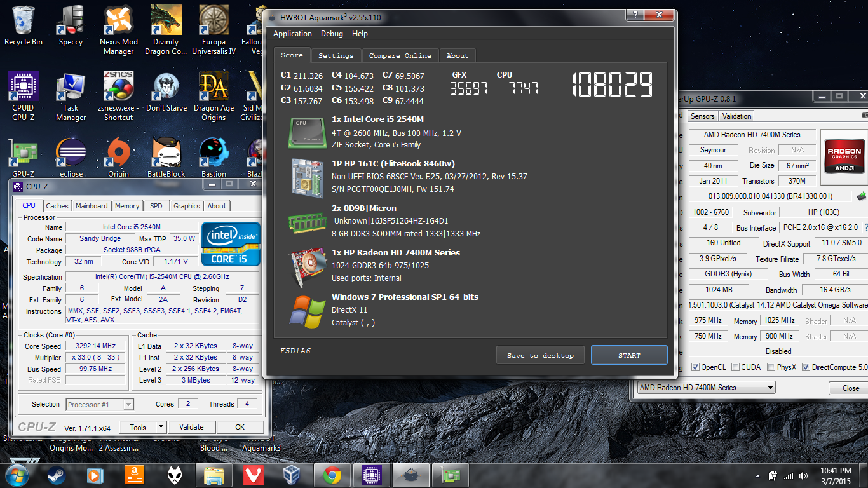Select the eclipse desktop shortcut
The width and height of the screenshot is (868, 488).
click(71, 158)
